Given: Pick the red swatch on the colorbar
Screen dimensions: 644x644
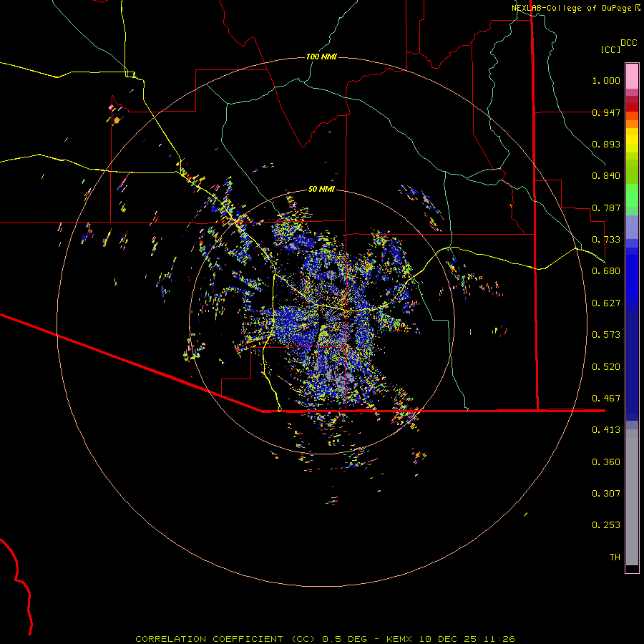Looking at the screenshot, I should click(632, 107).
